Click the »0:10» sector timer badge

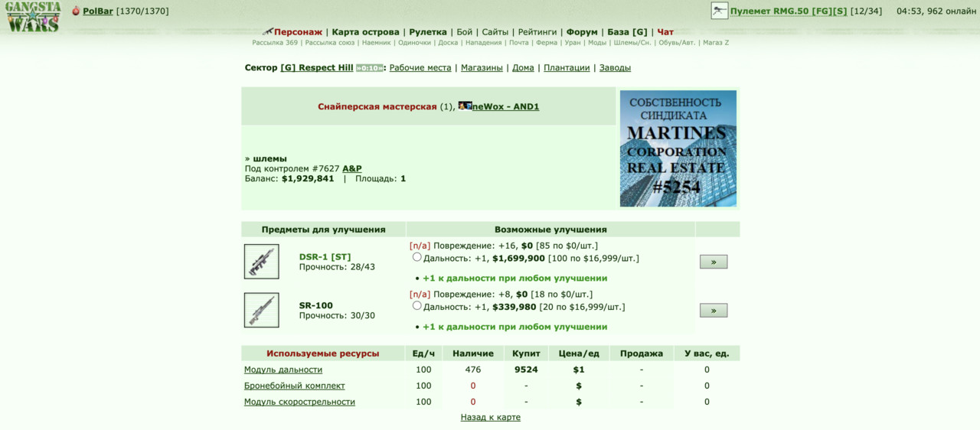pyautogui.click(x=369, y=68)
